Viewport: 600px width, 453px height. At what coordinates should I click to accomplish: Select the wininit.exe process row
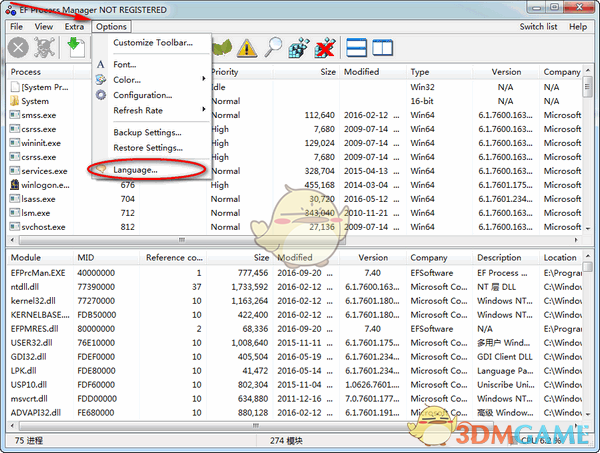(x=295, y=143)
